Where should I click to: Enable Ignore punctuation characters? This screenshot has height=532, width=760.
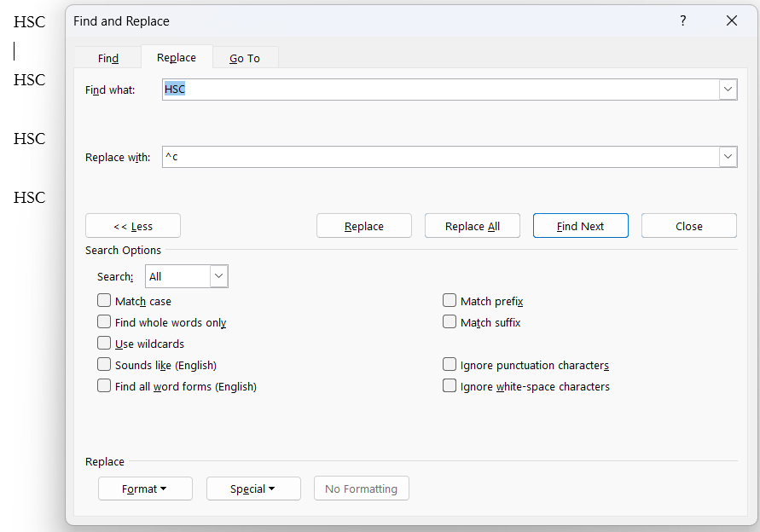coord(450,364)
